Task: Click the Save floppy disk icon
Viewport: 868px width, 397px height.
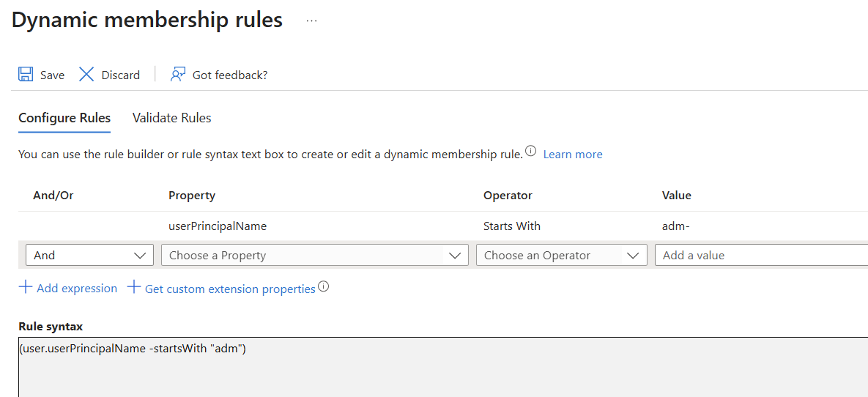Action: coord(26,75)
